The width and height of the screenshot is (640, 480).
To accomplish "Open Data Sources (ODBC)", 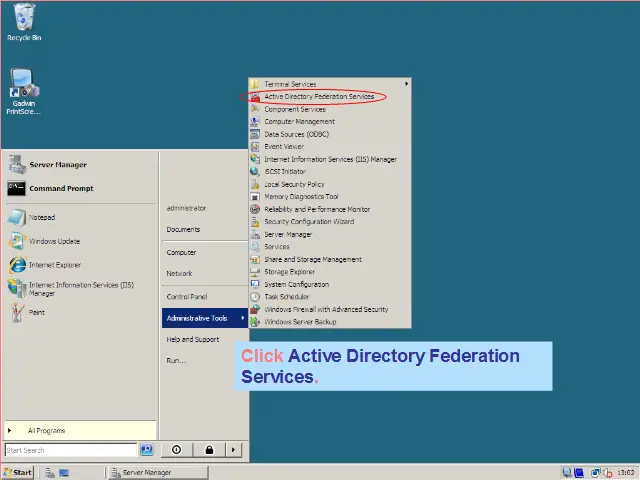I will point(296,134).
